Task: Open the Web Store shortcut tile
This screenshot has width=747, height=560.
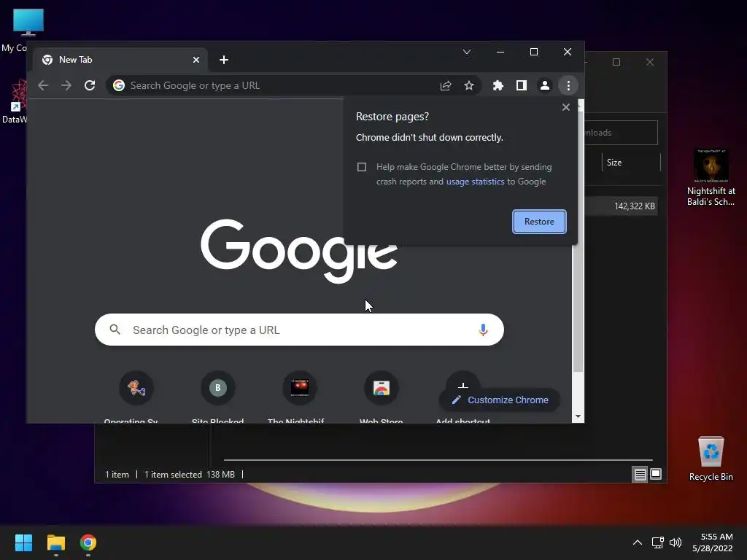Action: coord(381,388)
